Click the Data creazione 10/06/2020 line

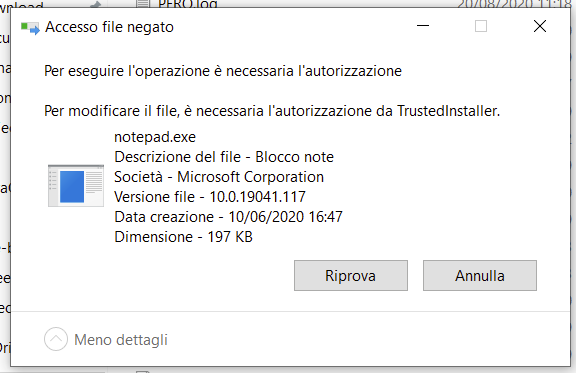pyautogui.click(x=228, y=217)
